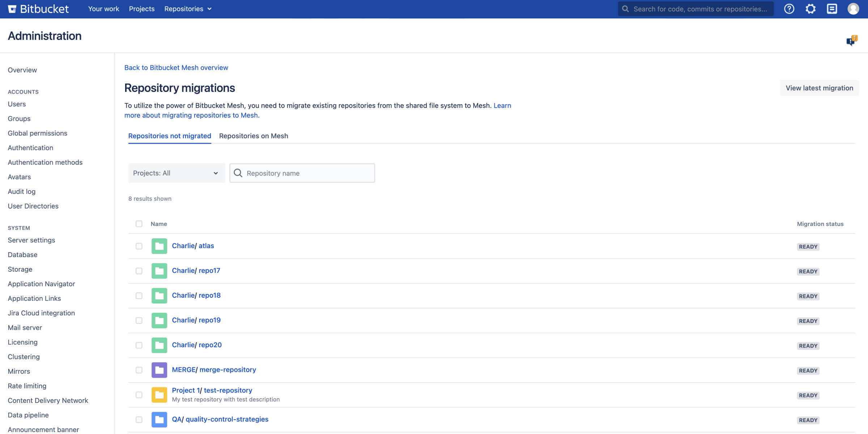
Task: Open Overview in the admin sidebar
Action: click(x=22, y=70)
